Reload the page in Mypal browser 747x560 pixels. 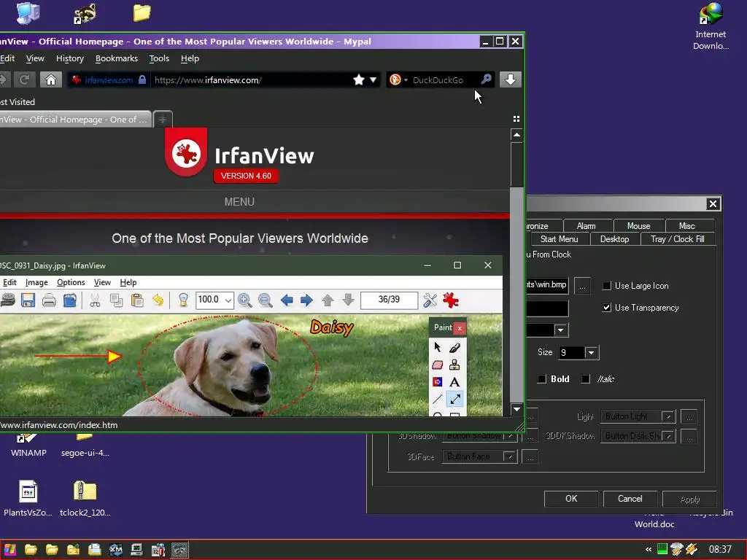click(x=24, y=79)
